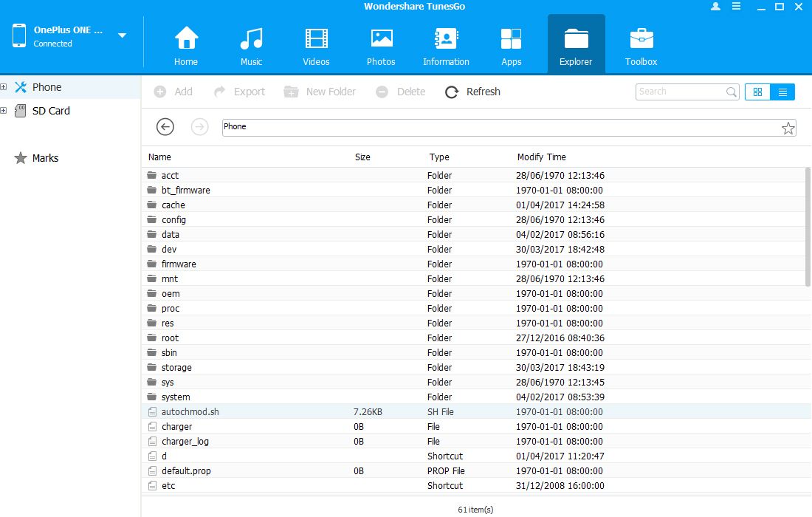812x517 pixels.
Task: Switch to list view mode
Action: pos(782,92)
